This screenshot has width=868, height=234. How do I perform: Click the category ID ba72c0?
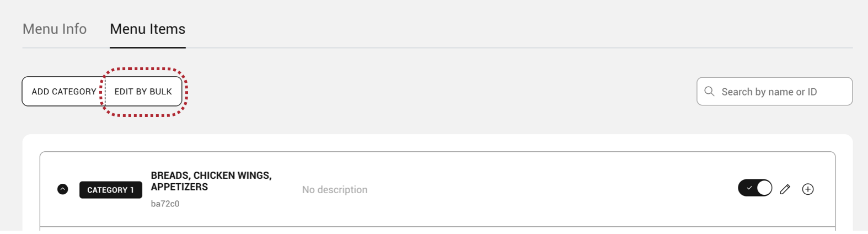pyautogui.click(x=165, y=204)
